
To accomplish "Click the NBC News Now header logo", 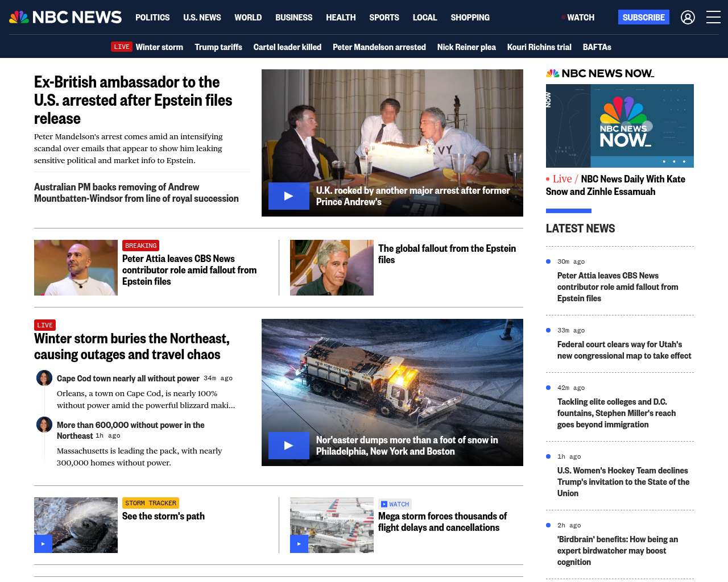I will pyautogui.click(x=600, y=73).
